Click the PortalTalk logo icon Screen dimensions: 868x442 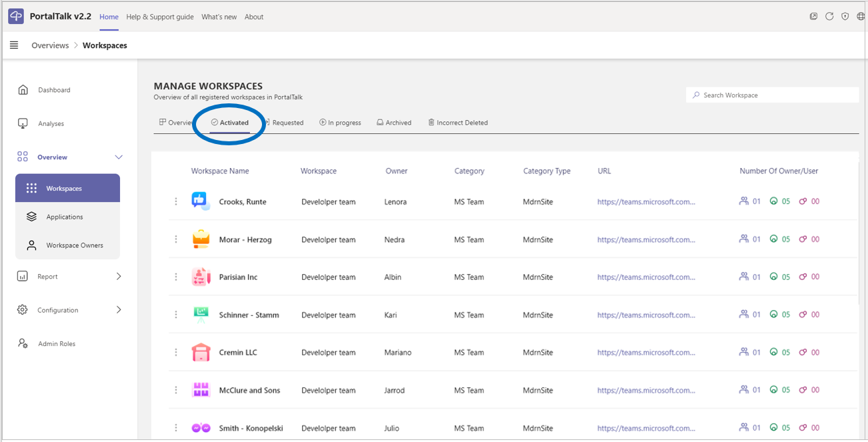coord(16,17)
